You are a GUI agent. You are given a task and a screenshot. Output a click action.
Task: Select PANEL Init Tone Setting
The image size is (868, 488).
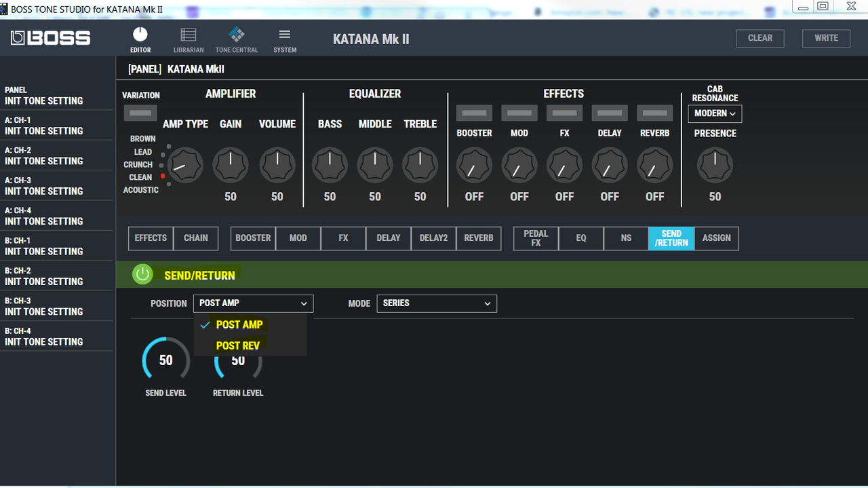pos(58,95)
